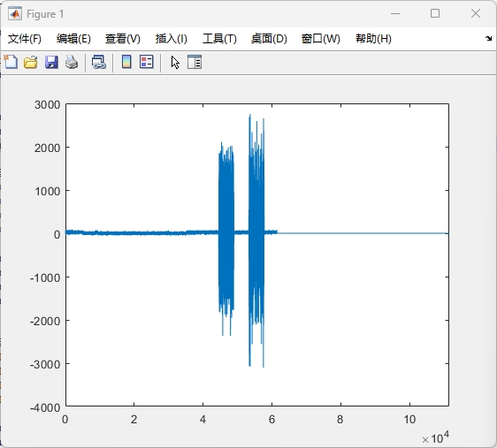The height and width of the screenshot is (448, 497).
Task: Open the 插入(I) menu
Action: coord(172,39)
